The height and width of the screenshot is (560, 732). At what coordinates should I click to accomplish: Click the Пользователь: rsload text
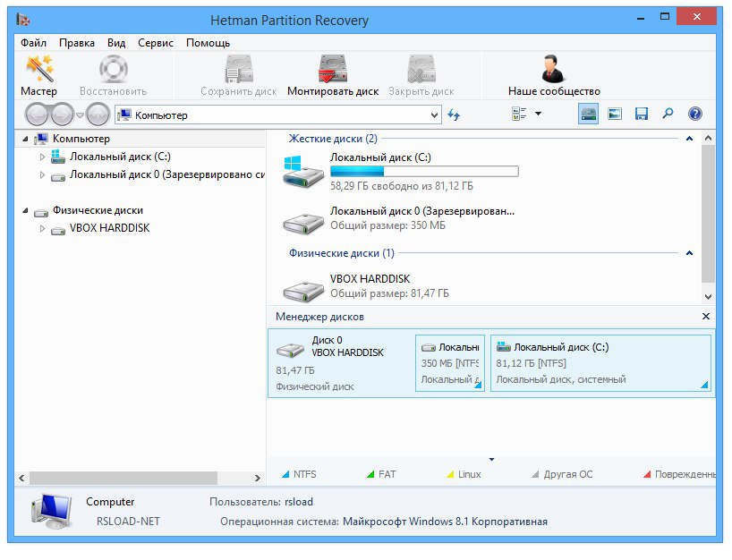pyautogui.click(x=261, y=502)
